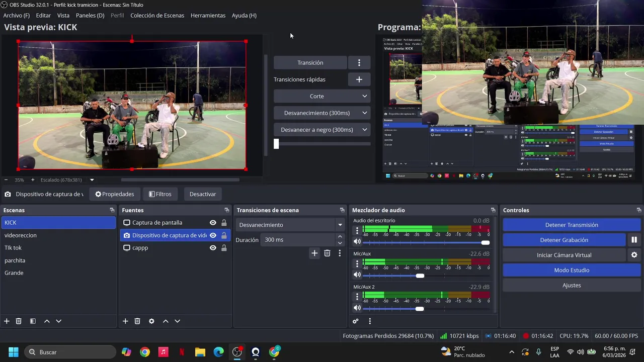Remove selected source with trash icon
This screenshot has height=362, width=644.
[x=137, y=321]
